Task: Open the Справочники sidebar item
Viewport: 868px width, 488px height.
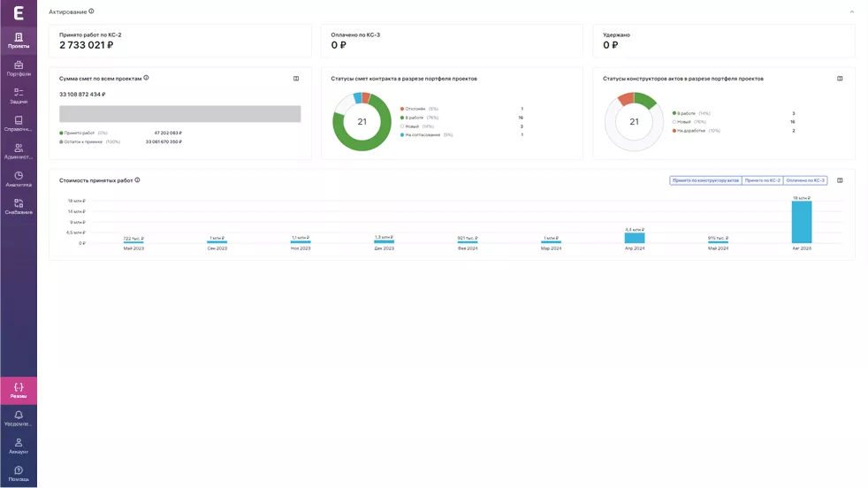Action: click(19, 124)
